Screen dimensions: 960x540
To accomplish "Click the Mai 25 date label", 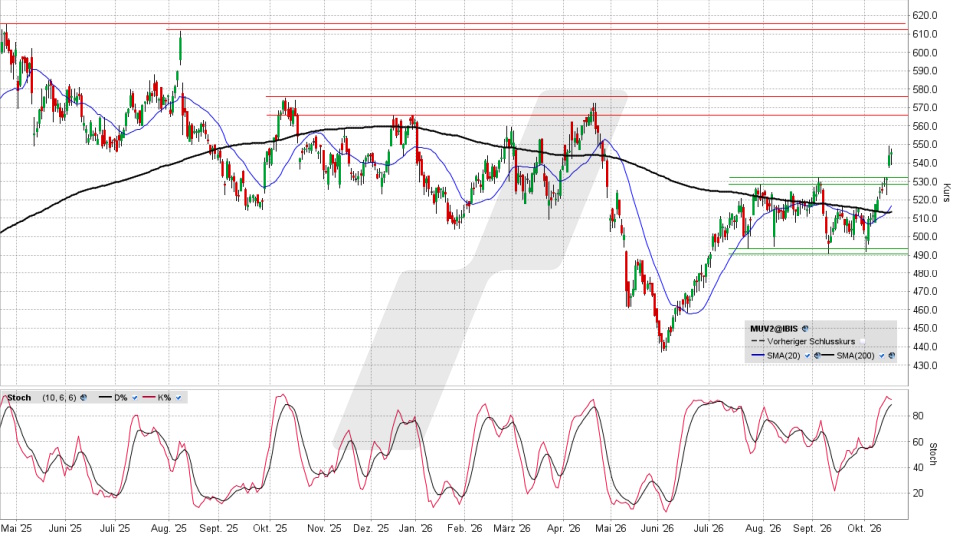I will [x=16, y=528].
